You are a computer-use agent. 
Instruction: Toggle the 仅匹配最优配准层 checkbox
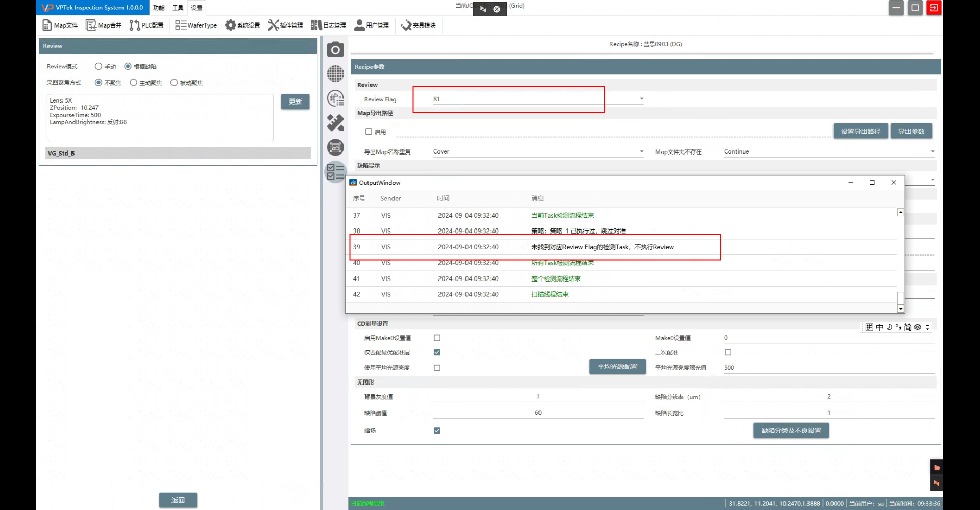437,352
